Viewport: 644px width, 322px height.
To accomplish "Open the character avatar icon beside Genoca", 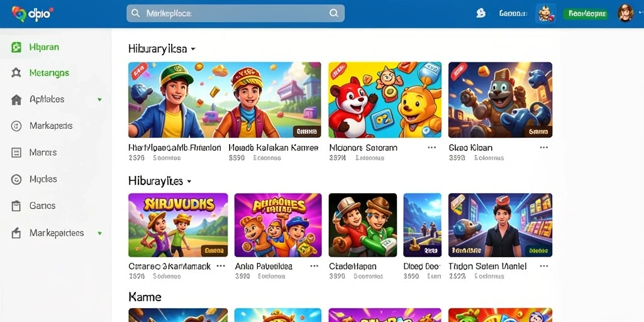I will 546,14.
